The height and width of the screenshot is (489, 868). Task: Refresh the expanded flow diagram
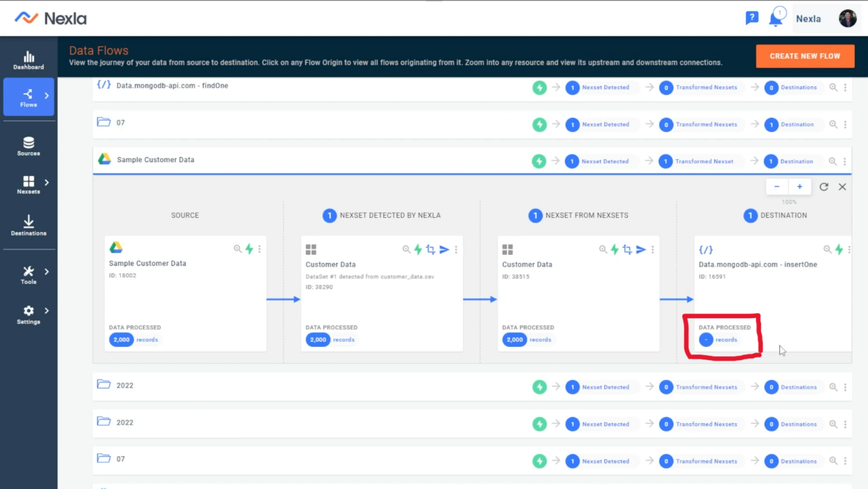point(823,186)
